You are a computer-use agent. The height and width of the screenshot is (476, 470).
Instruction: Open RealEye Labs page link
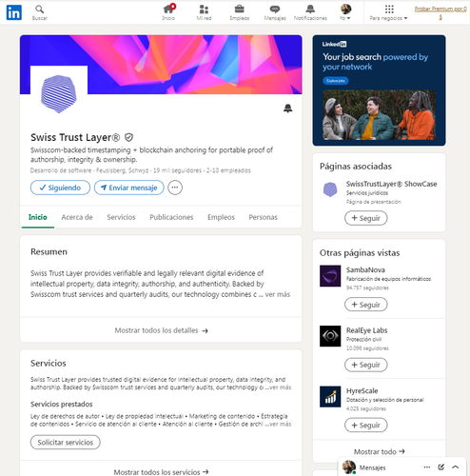[366, 330]
